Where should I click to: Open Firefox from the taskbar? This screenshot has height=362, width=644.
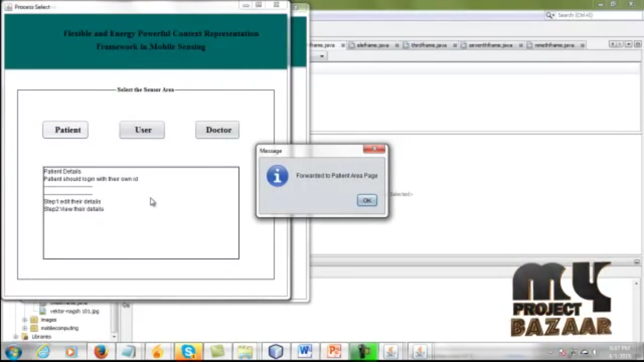pos(101,352)
